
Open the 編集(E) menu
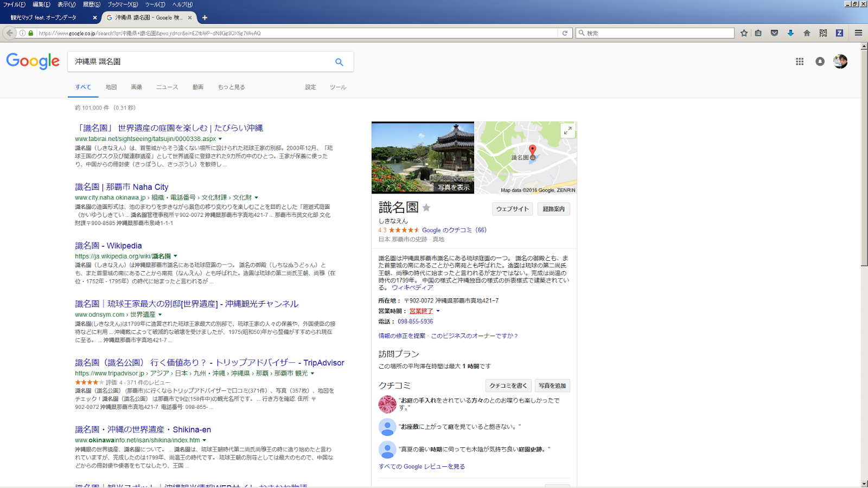coord(41,4)
